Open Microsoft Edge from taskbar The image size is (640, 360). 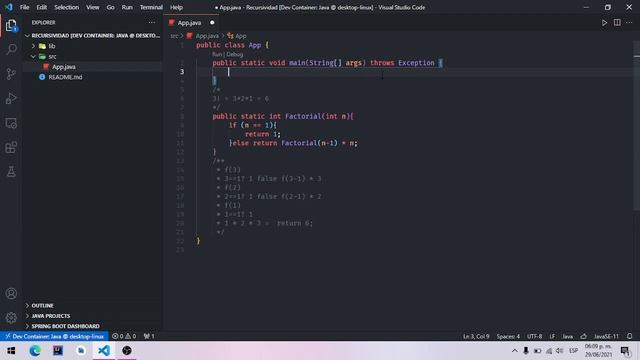coord(35,351)
